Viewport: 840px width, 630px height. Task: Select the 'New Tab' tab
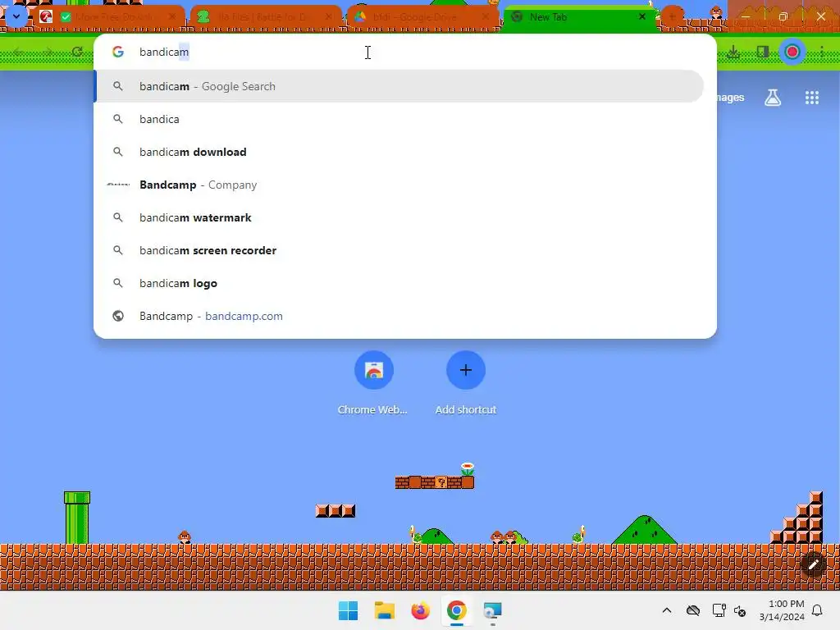(x=578, y=17)
